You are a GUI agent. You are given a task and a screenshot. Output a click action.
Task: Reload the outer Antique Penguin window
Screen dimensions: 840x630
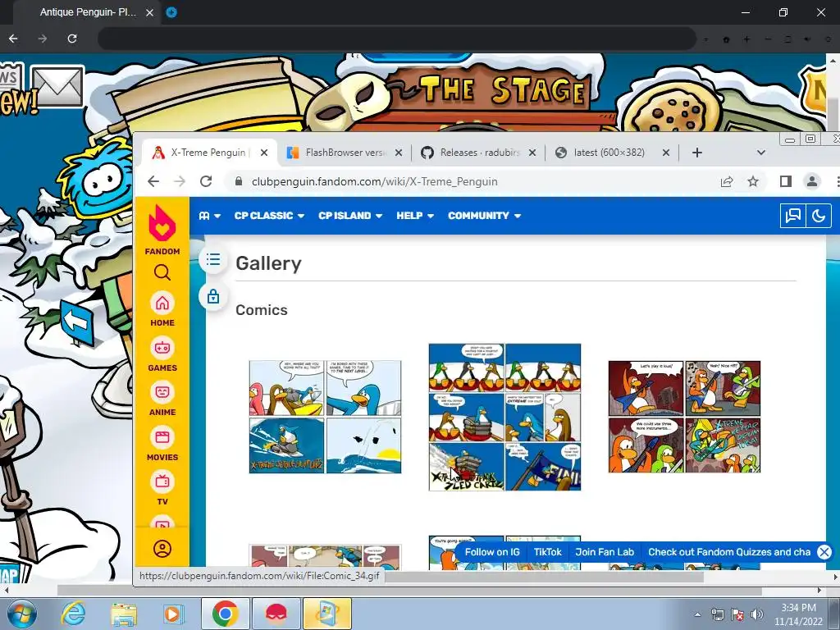pyautogui.click(x=72, y=39)
